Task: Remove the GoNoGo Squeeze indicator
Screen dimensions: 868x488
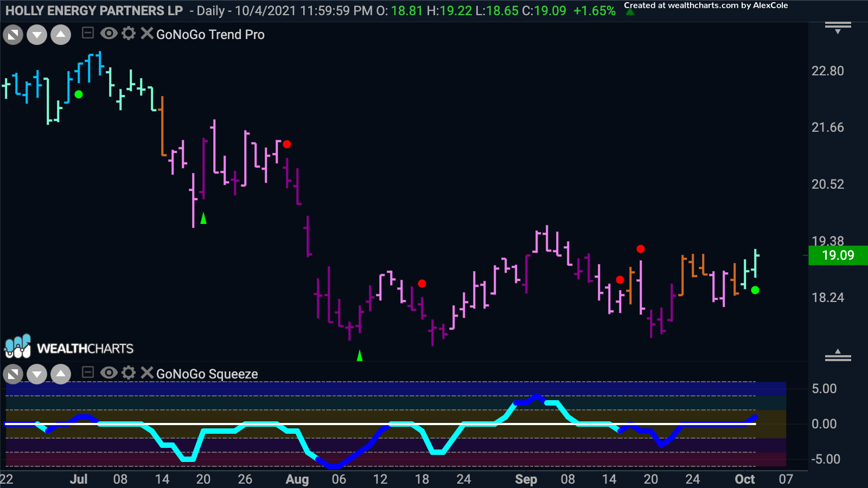Action: (146, 373)
